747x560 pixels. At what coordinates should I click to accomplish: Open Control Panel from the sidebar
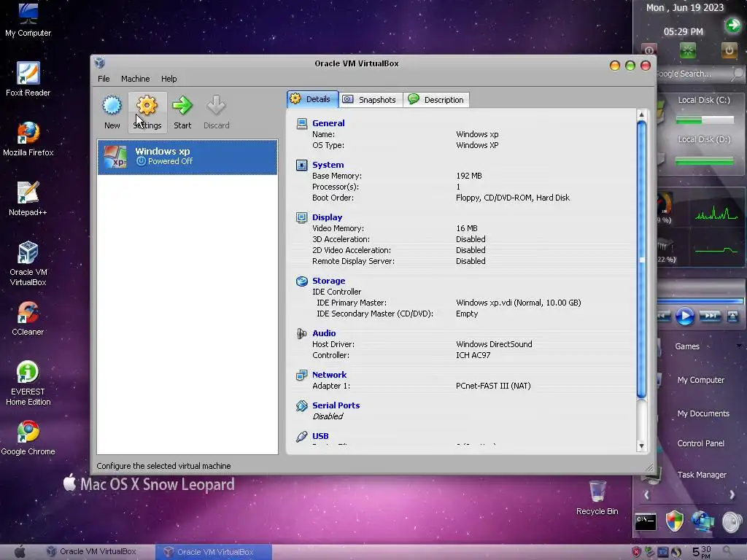(700, 443)
